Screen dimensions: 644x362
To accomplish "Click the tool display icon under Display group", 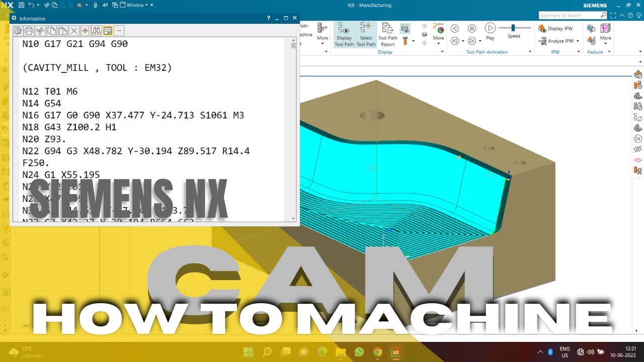I will pyautogui.click(x=405, y=41).
